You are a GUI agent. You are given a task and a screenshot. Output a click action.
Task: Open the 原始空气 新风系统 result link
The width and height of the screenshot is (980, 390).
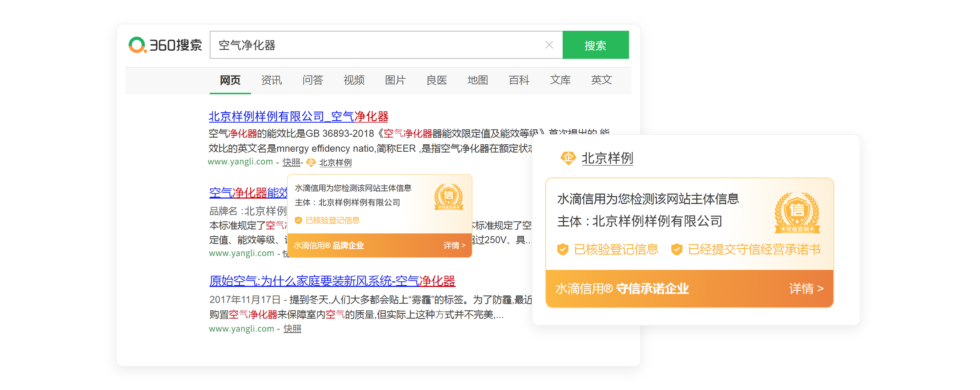tap(332, 281)
